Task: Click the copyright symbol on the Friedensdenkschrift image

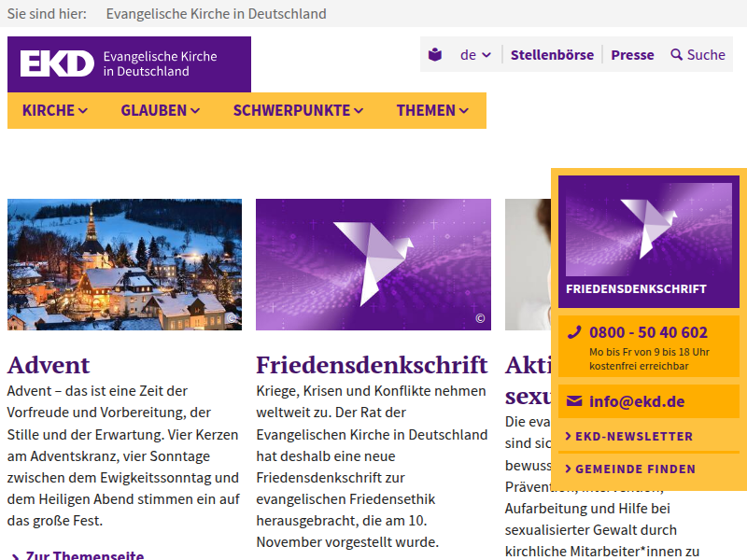Action: pos(482,317)
